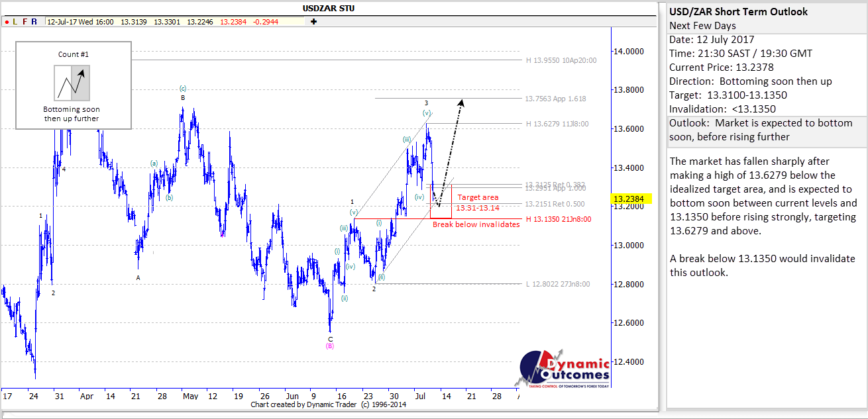Viewport: 868px width, 419px height.
Task: Click the Target: 13.3100-13.1350 line
Action: coord(728,95)
